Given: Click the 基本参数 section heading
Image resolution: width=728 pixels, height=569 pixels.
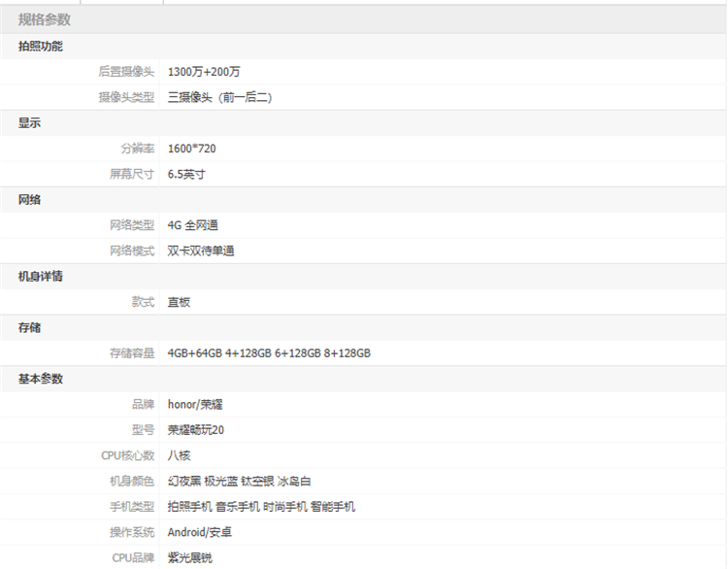Looking at the screenshot, I should [41, 378].
